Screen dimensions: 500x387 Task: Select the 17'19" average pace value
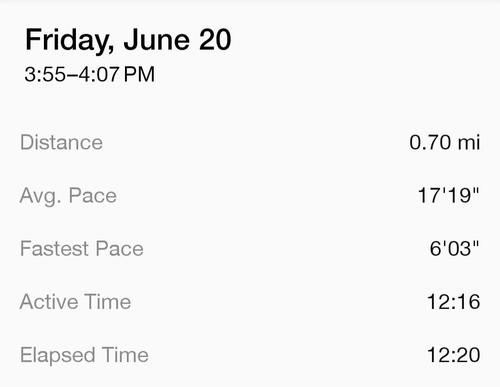(448, 195)
